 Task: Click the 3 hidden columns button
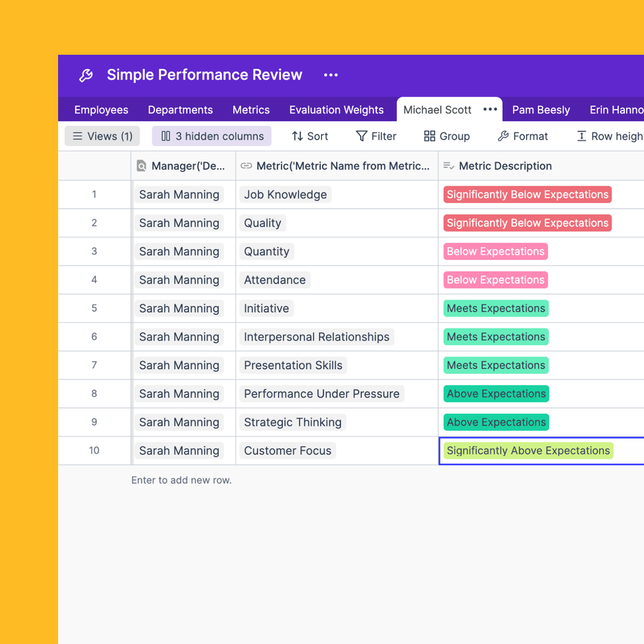pyautogui.click(x=211, y=136)
